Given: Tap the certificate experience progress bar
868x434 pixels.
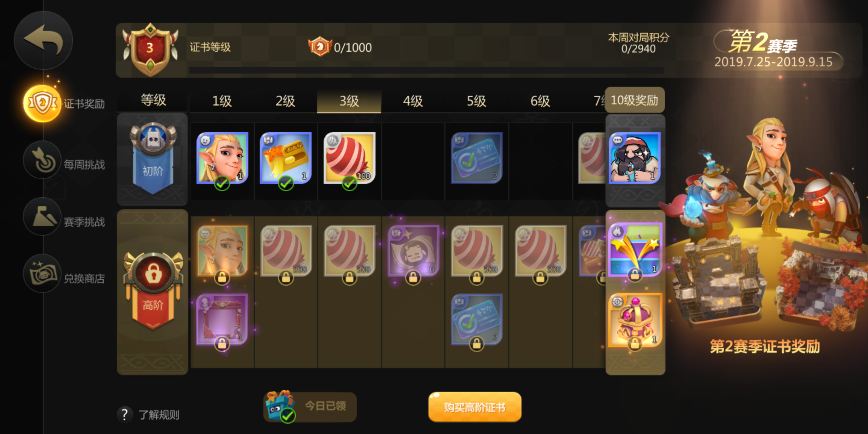Looking at the screenshot, I should click(426, 70).
